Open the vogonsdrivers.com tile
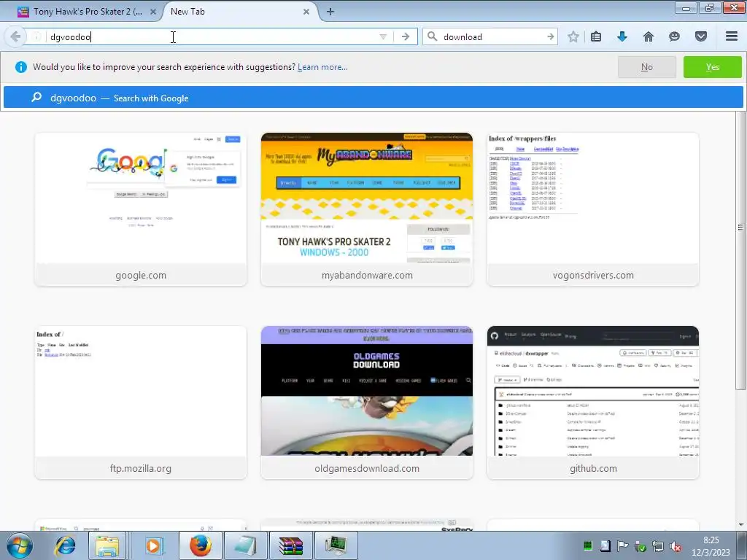747x560 pixels. (x=593, y=209)
